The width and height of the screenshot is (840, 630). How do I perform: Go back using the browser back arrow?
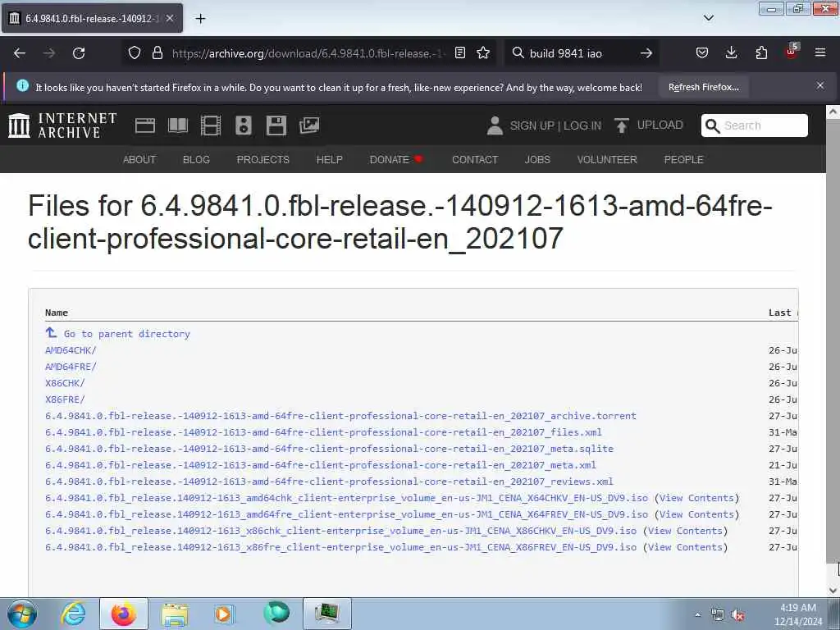pos(20,53)
